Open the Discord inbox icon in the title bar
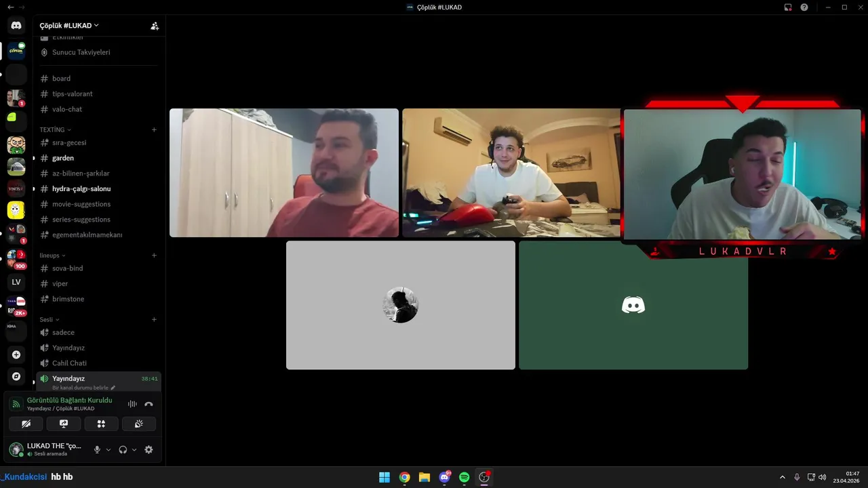Screen dimensions: 868x488 pos(788,7)
